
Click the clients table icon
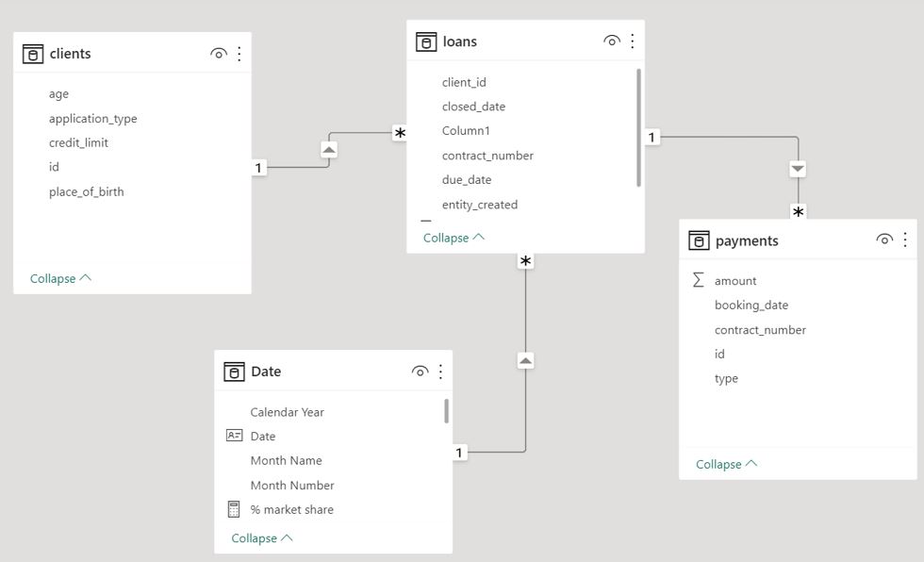pyautogui.click(x=33, y=54)
